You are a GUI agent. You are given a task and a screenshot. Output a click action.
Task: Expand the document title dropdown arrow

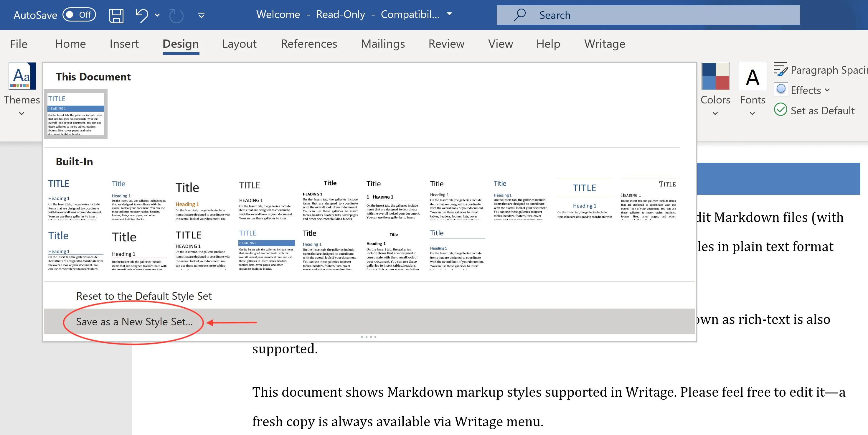(x=450, y=14)
